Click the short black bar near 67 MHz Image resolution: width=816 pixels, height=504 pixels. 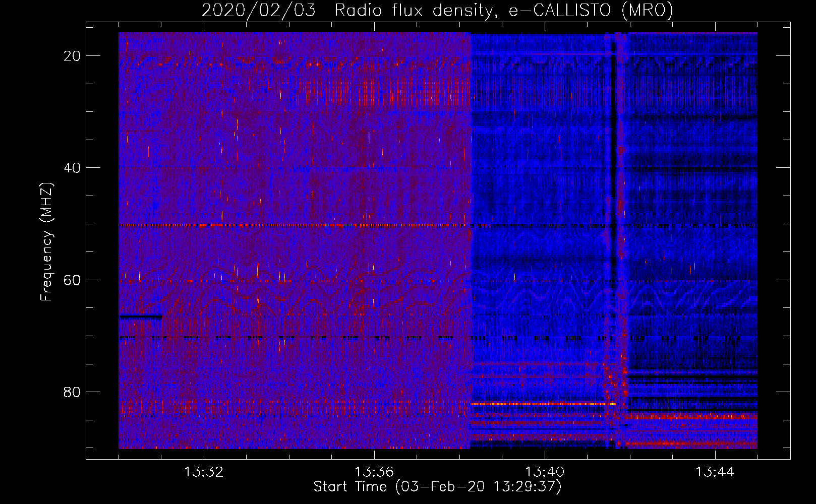[141, 317]
